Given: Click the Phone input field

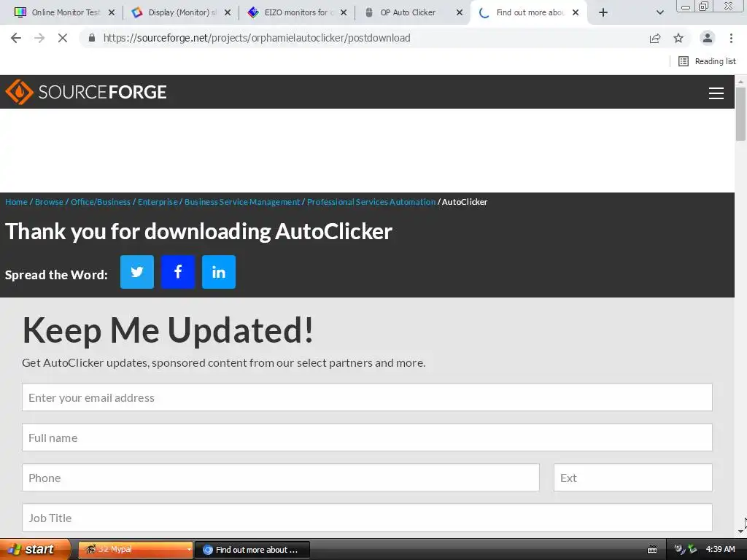Looking at the screenshot, I should click(x=281, y=477).
